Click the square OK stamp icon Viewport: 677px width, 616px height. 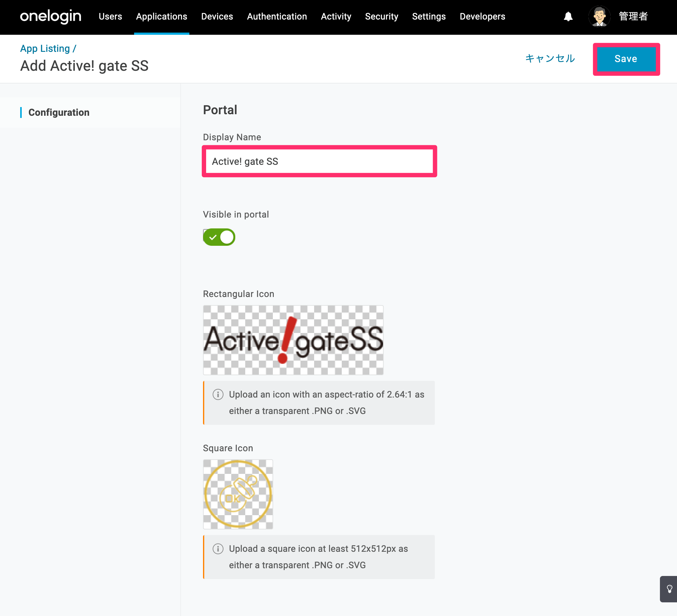(238, 494)
